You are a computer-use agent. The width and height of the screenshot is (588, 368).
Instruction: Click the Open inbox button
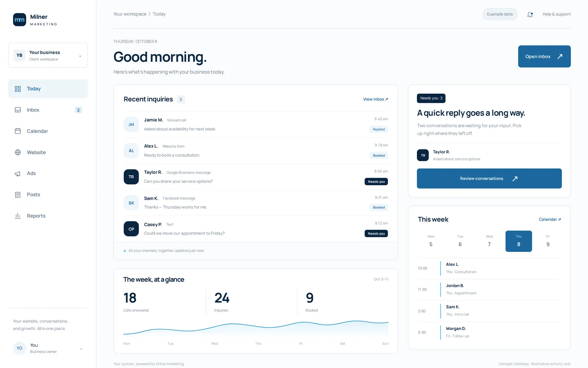coord(544,56)
